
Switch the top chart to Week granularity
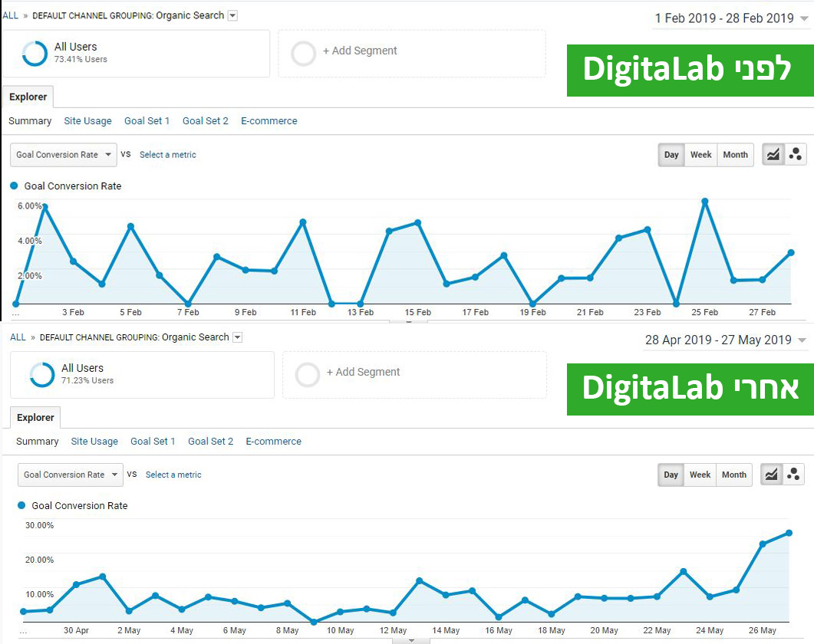pyautogui.click(x=700, y=155)
